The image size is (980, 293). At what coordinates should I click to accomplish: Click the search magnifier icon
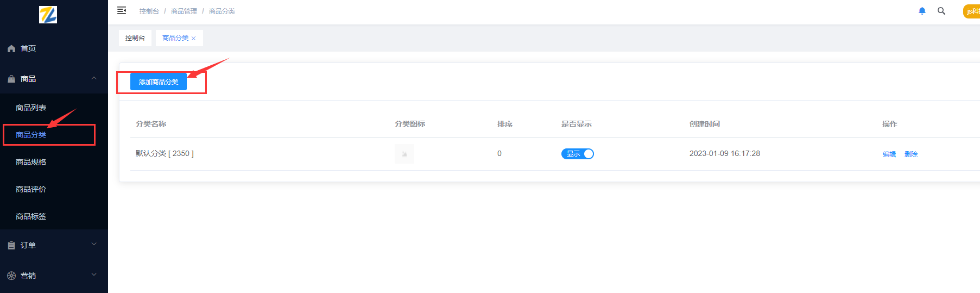[x=941, y=11]
